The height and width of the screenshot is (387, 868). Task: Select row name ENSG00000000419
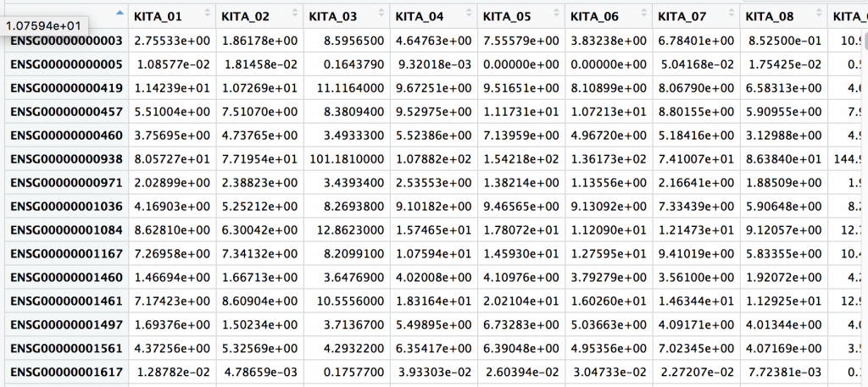[66, 88]
